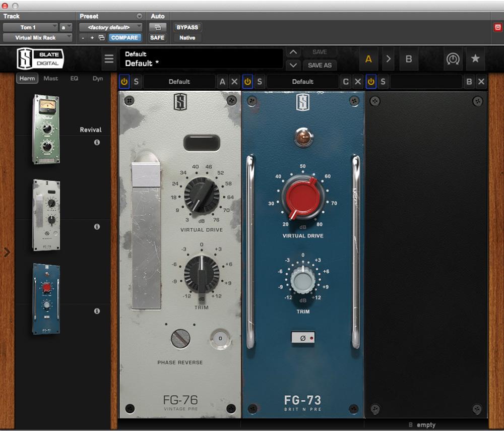Select the Revival module thumbnail
Screen dimensions: 504x431
tap(46, 129)
